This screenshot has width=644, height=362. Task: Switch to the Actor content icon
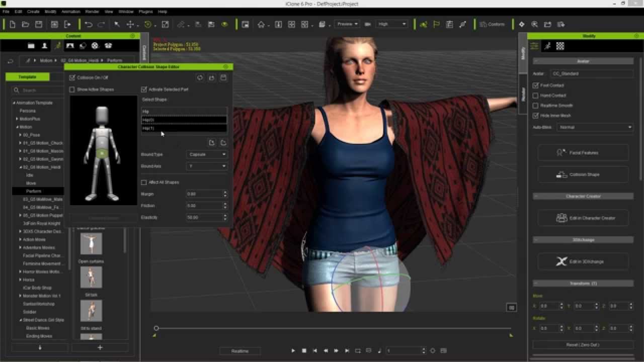pos(44,46)
